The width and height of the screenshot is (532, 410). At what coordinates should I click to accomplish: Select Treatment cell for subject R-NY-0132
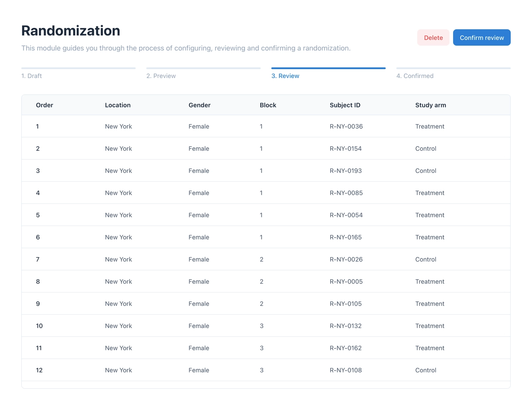coord(430,326)
